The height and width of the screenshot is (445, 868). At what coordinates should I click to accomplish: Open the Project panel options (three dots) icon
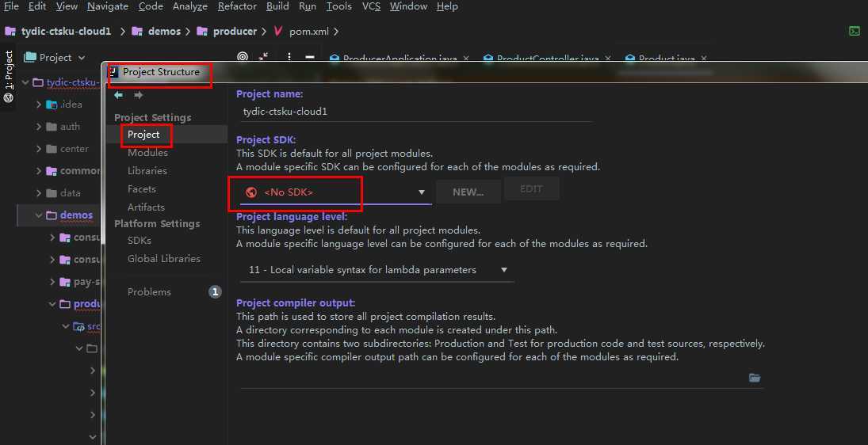(289, 57)
